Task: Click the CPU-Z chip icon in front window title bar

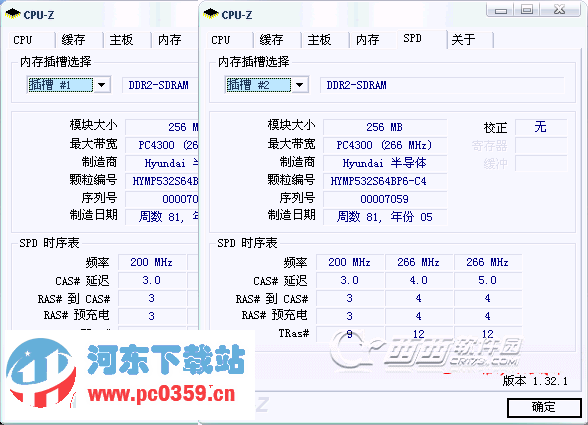Action: pos(210,14)
